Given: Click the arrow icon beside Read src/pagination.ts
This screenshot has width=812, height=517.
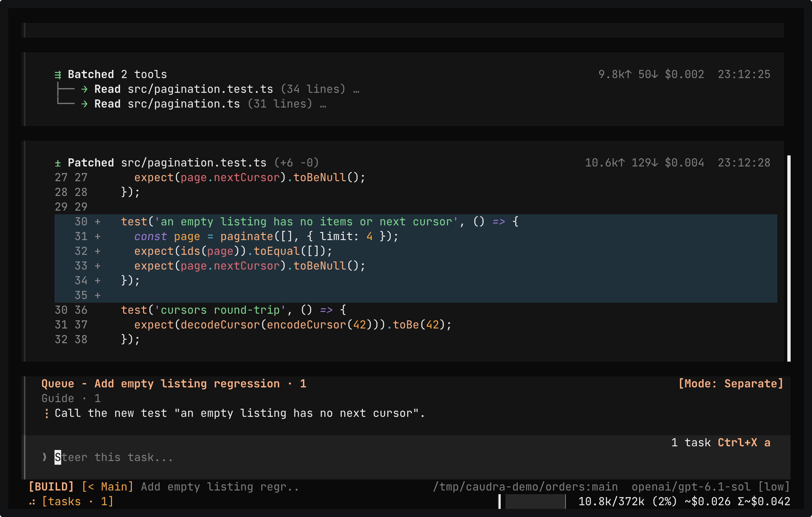Looking at the screenshot, I should 84,104.
